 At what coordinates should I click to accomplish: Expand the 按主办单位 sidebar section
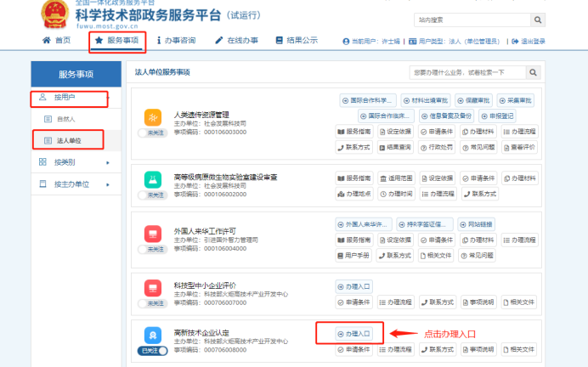(x=72, y=183)
